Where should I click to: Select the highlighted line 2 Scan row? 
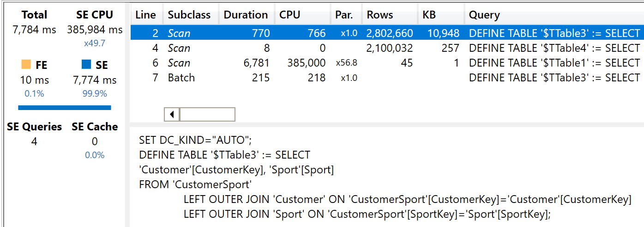387,33
